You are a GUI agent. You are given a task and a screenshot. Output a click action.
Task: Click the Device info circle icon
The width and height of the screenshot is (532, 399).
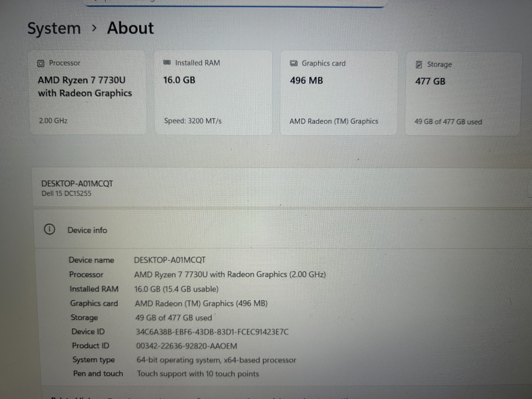(49, 229)
